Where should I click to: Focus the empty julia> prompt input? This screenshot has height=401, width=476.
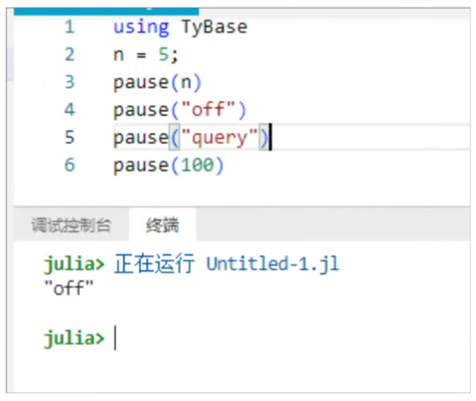pyautogui.click(x=115, y=338)
